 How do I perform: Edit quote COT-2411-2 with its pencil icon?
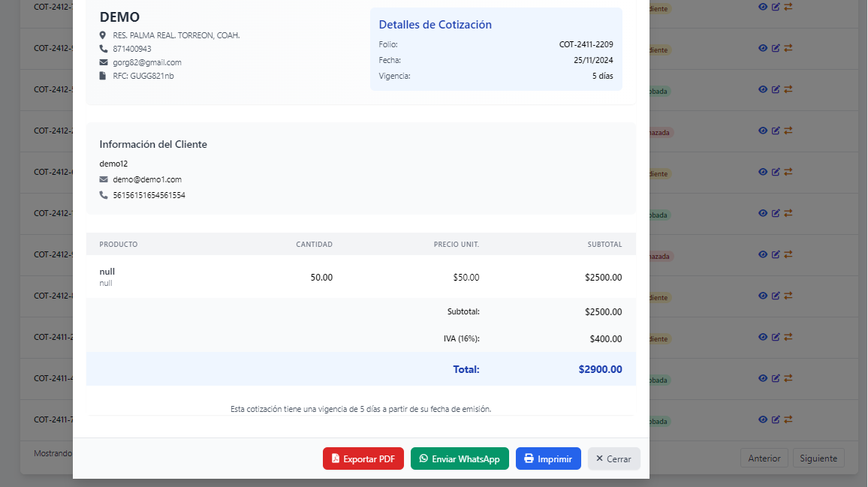point(776,337)
